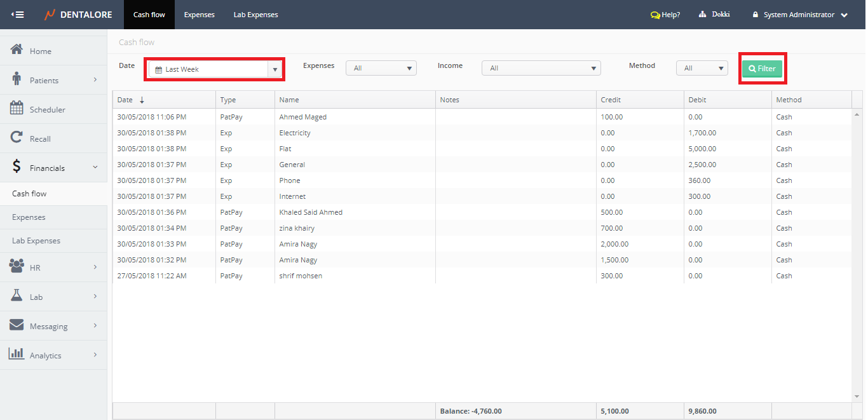Open the Expenses filter dropdown
868x420 pixels.
pyautogui.click(x=381, y=68)
